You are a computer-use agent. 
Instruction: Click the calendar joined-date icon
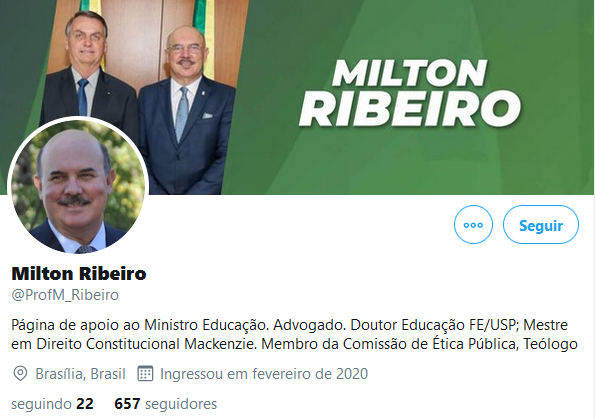[x=145, y=374]
